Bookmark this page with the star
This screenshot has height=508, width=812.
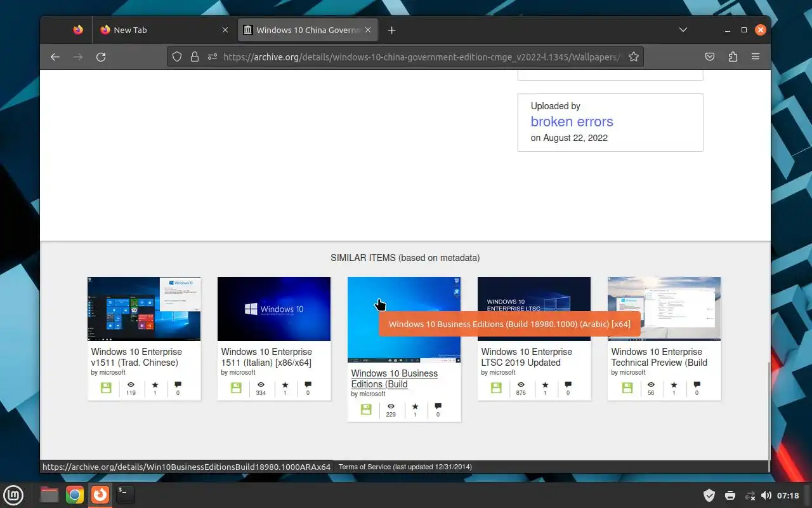click(633, 57)
